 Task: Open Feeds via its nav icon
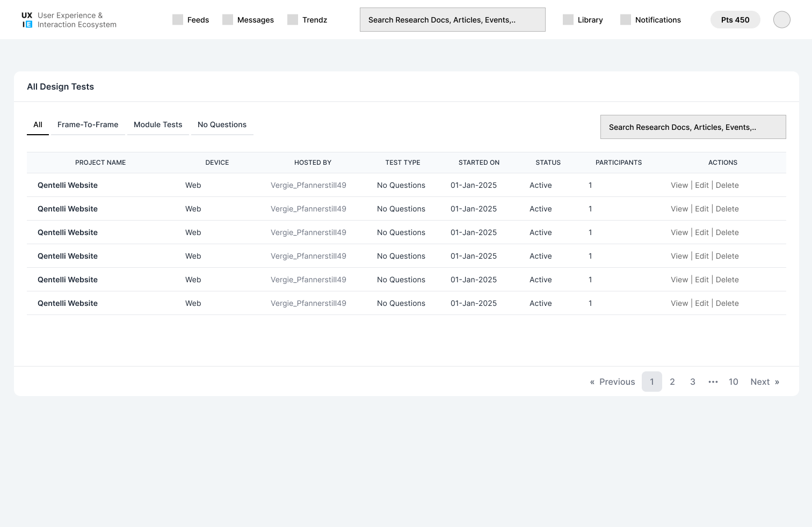click(178, 20)
